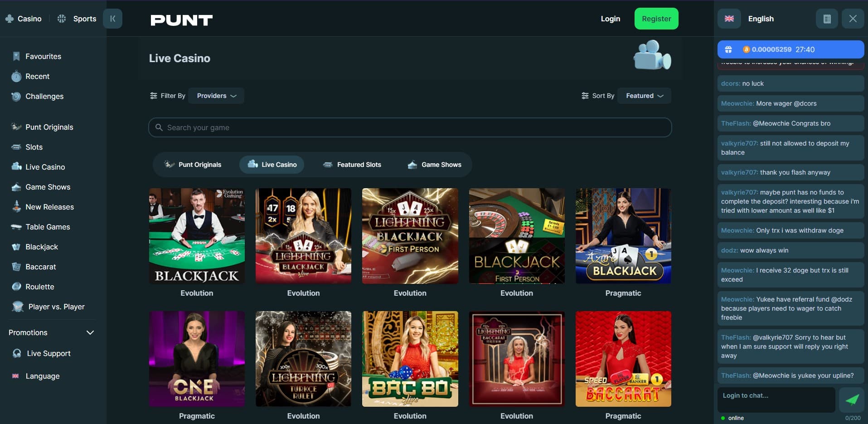This screenshot has height=424, width=868.
Task: Click dodz's wow always win message
Action: [790, 250]
